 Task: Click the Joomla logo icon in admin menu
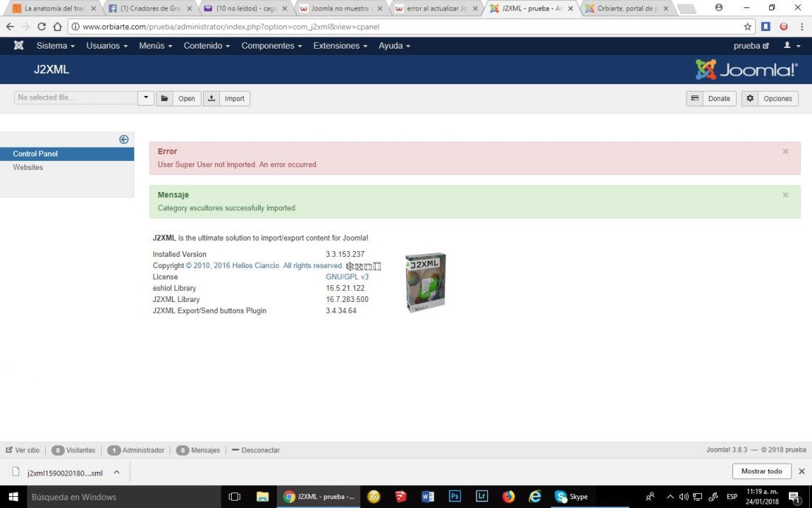(18, 46)
